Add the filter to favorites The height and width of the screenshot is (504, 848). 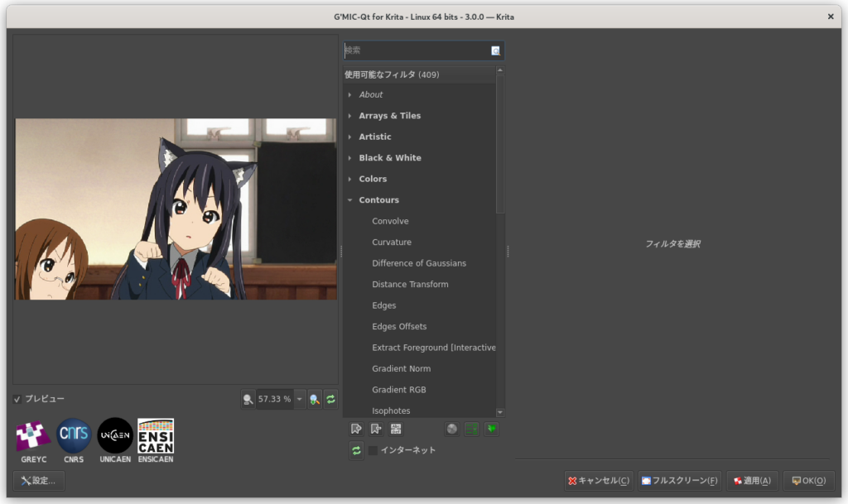click(x=356, y=429)
